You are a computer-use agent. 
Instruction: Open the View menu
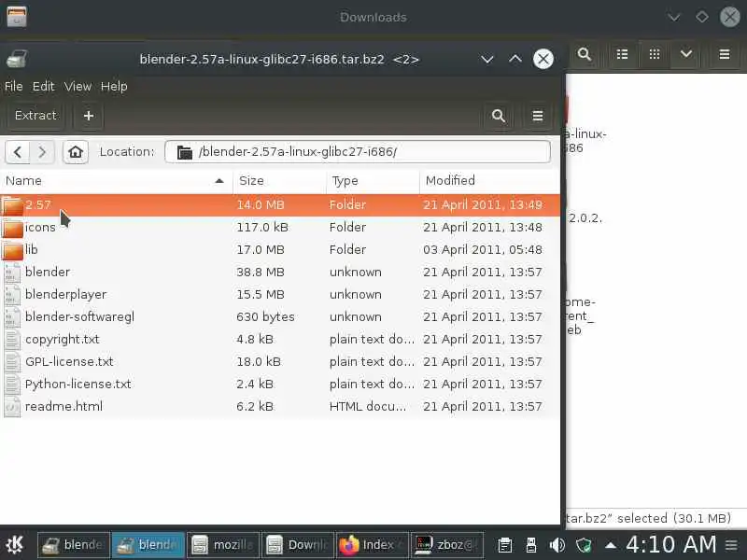click(x=78, y=86)
